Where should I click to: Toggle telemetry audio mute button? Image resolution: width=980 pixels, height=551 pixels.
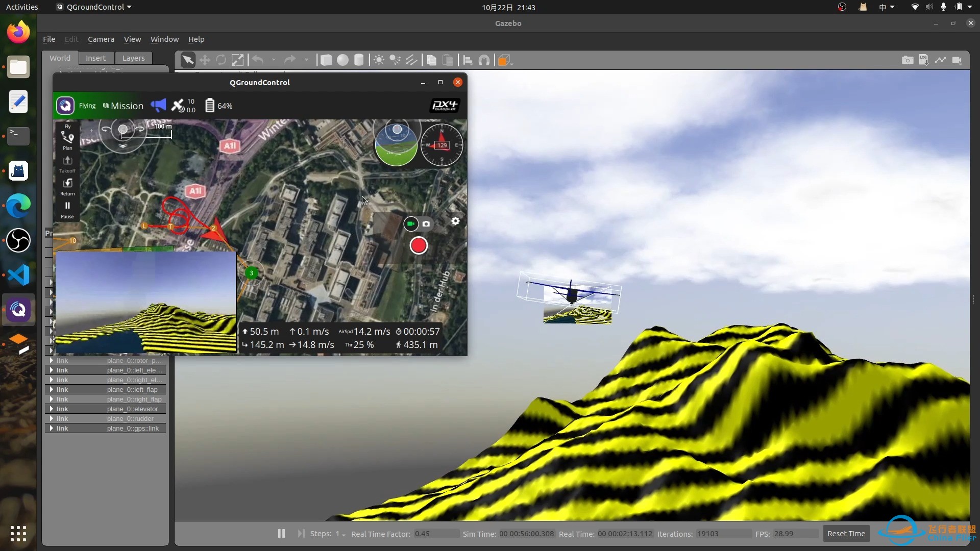(x=158, y=106)
